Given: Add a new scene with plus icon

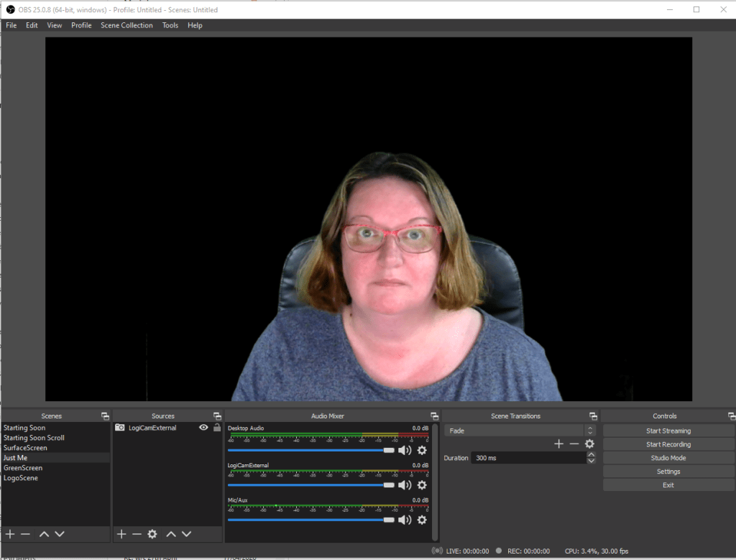Looking at the screenshot, I should (x=10, y=534).
